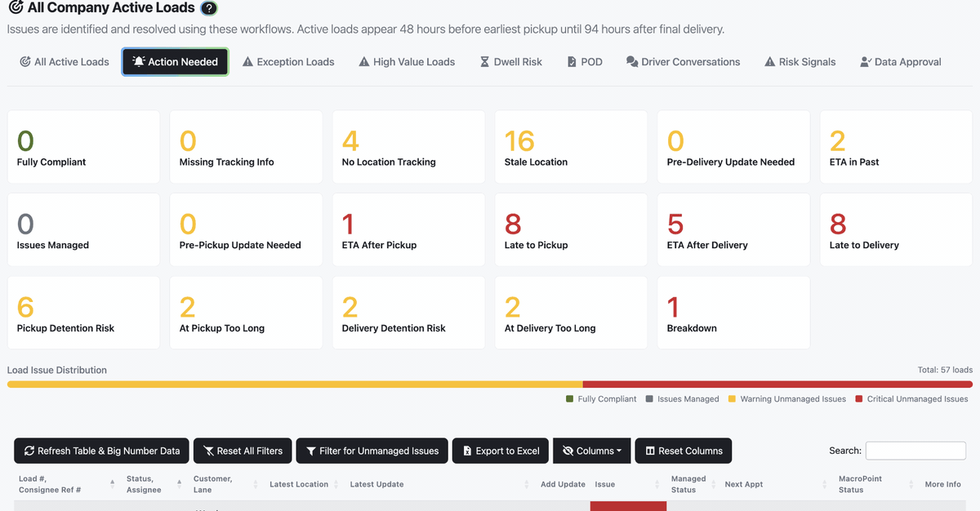Viewport: 980px width, 511px height.
Task: Open the POD tab
Action: click(584, 62)
